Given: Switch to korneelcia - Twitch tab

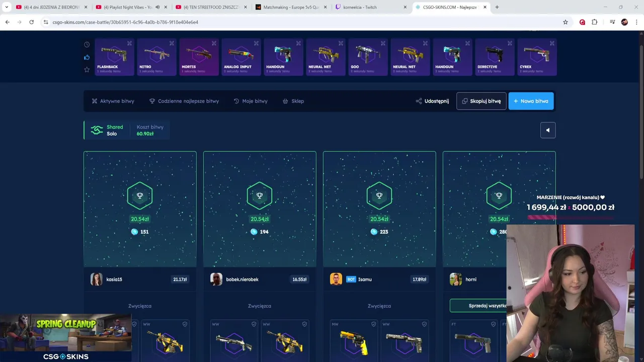Looking at the screenshot, I should (x=371, y=7).
